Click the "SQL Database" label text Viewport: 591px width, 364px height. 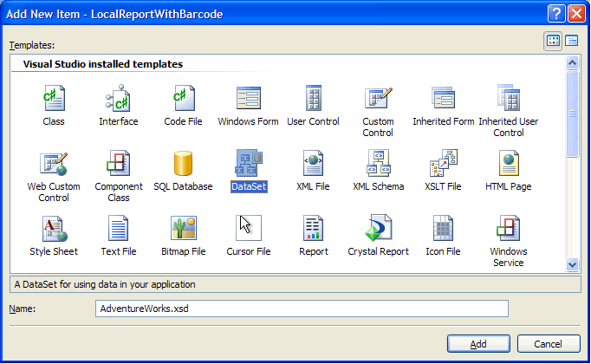click(183, 186)
